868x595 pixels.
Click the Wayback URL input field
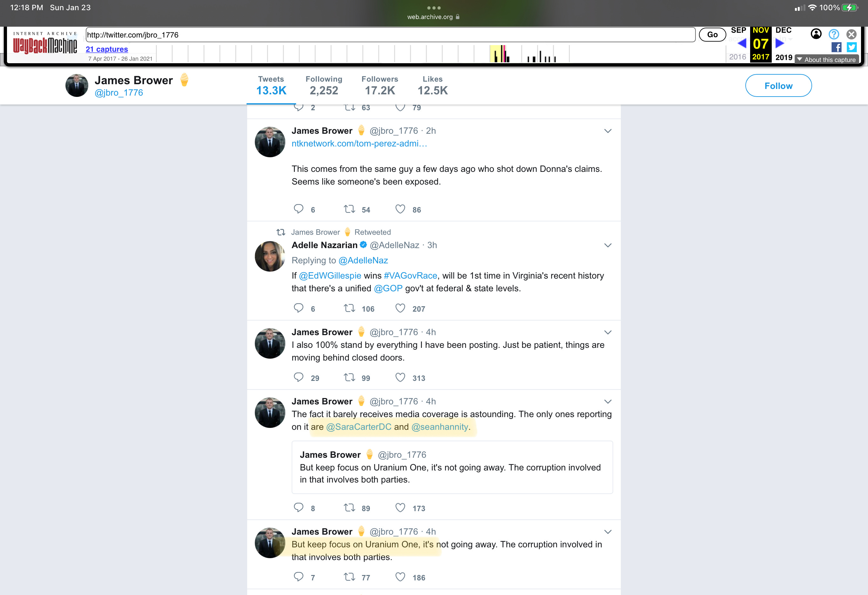(390, 35)
